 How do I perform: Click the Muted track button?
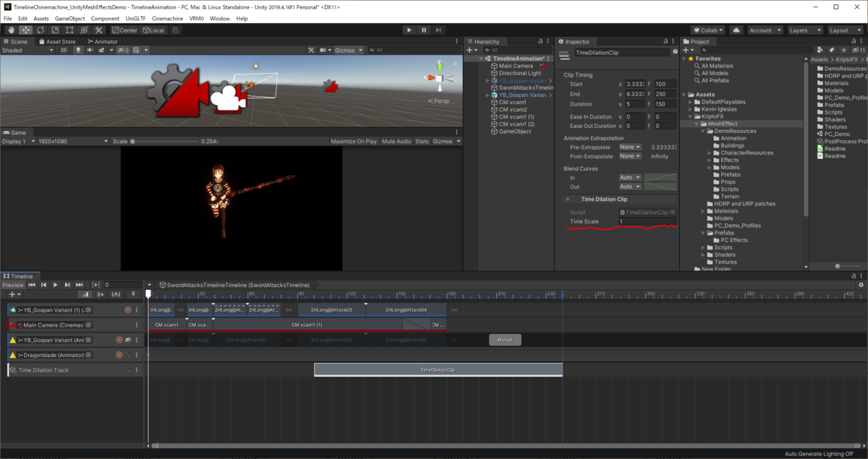point(504,340)
